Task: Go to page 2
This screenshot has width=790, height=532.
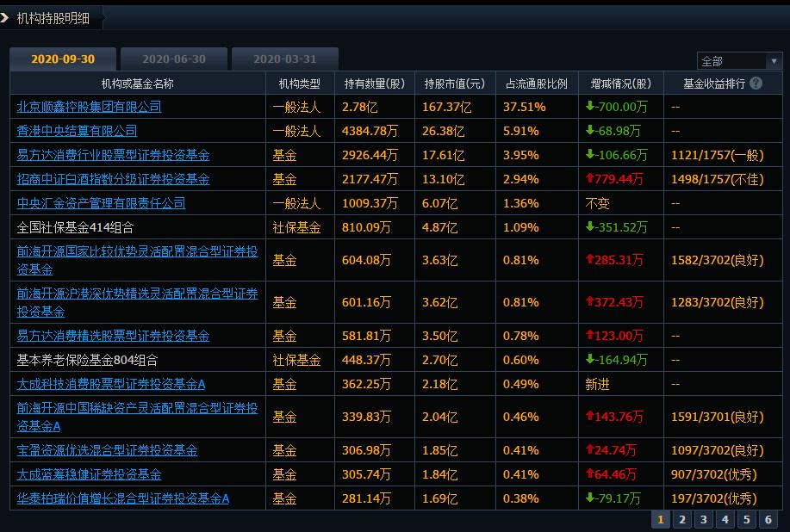Action: click(682, 519)
